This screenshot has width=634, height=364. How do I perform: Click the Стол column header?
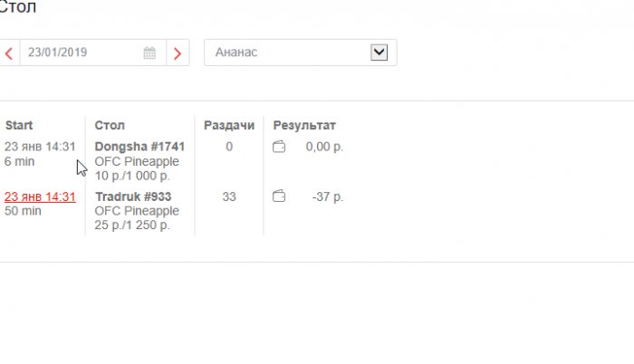tap(110, 125)
